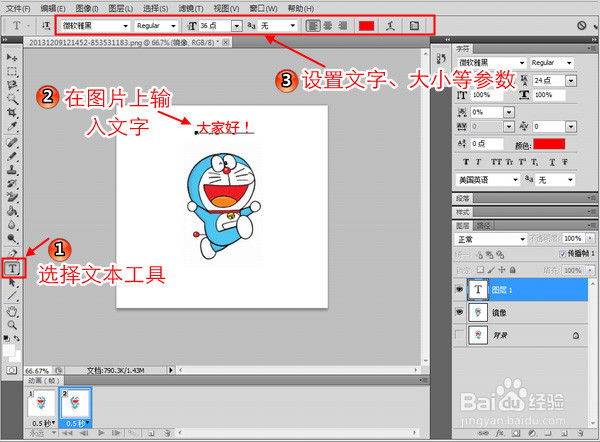This screenshot has width=600, height=442.
Task: Delete layer using Layers panel trash icon
Action: [580, 433]
